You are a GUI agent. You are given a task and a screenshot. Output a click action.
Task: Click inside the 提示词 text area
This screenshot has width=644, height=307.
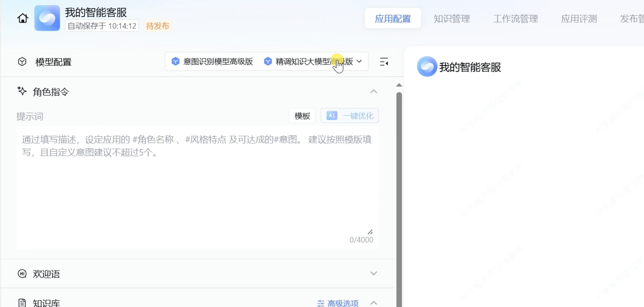(x=196, y=192)
